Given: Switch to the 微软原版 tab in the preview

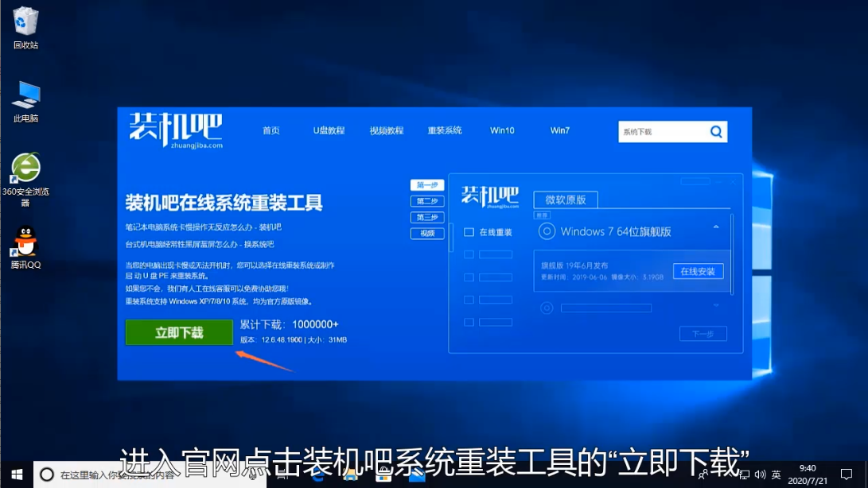Looking at the screenshot, I should click(x=565, y=199).
